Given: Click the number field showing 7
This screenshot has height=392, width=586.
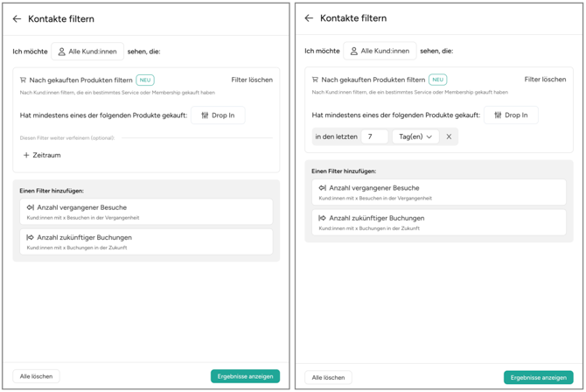Looking at the screenshot, I should [374, 136].
